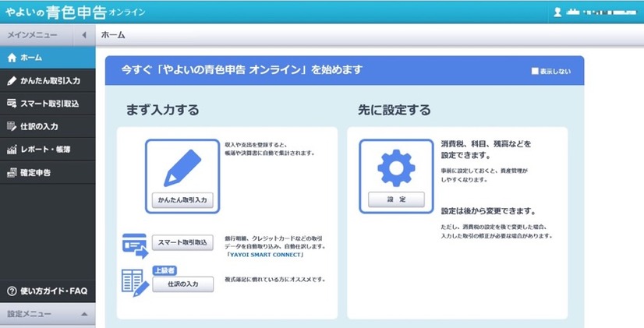Open 仕訳の入力 in the main menu

click(x=48, y=126)
